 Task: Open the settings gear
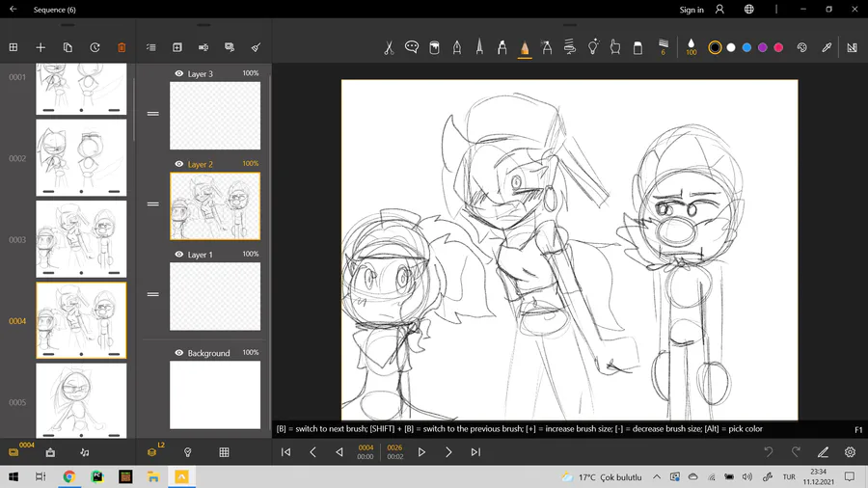[850, 452]
